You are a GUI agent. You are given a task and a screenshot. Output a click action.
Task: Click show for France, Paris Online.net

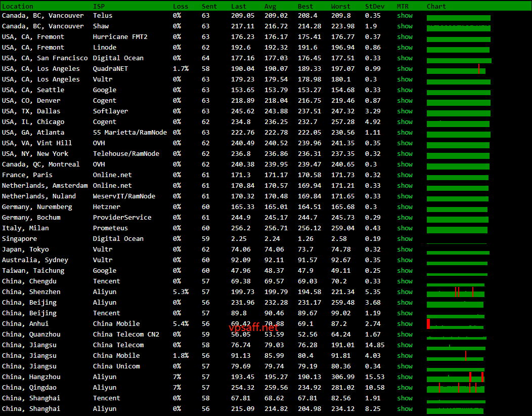pyautogui.click(x=405, y=175)
